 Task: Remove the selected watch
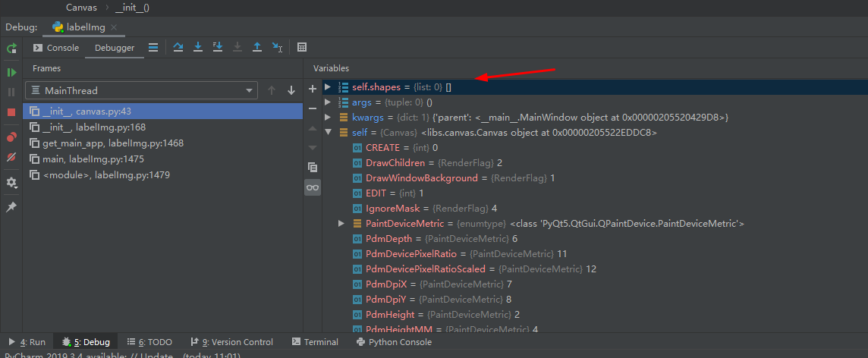pyautogui.click(x=312, y=108)
